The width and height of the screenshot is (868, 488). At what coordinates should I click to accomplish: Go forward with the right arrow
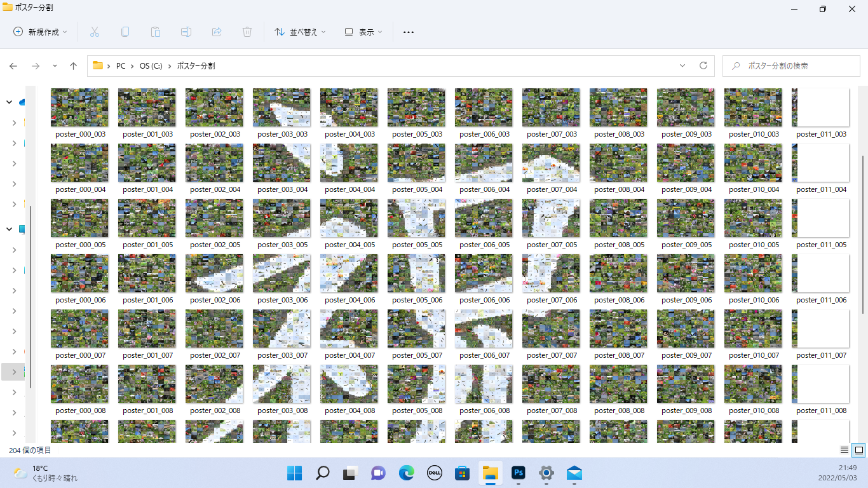(x=36, y=65)
